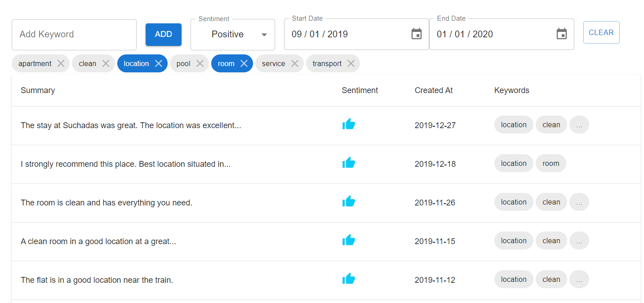644x303 pixels.
Task: Remove the room keyword chip
Action: coord(244,64)
